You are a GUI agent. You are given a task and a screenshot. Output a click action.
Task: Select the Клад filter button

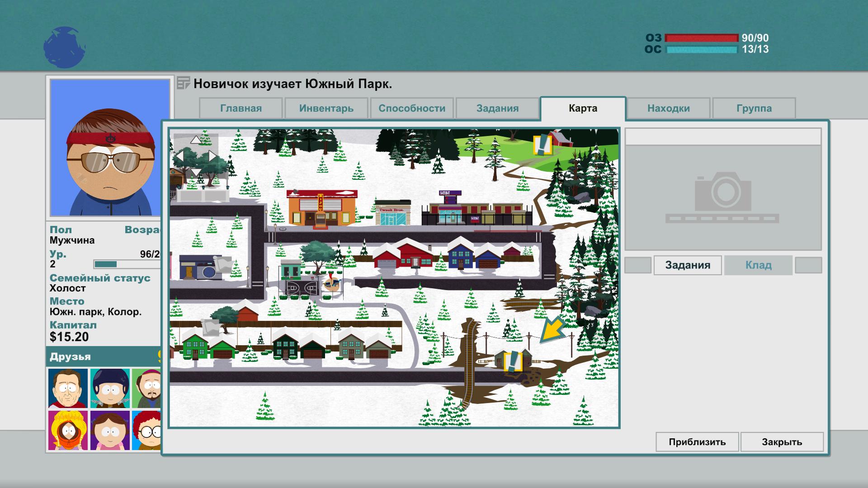point(758,265)
